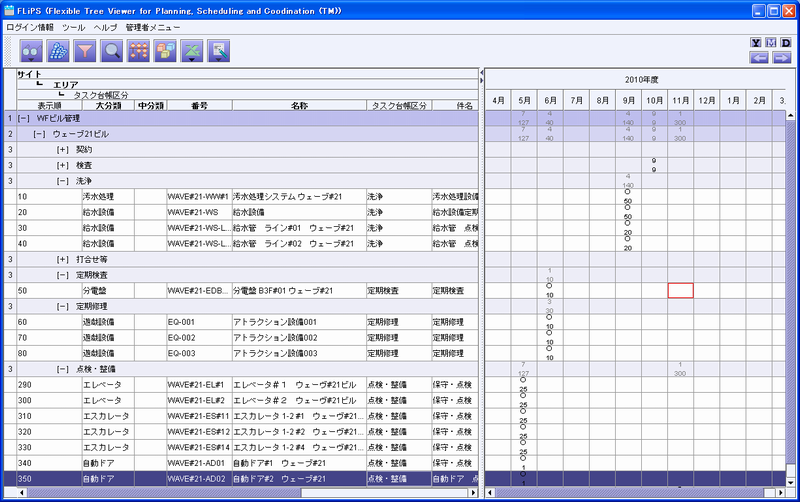Open the green Excel export icon

coord(192,51)
